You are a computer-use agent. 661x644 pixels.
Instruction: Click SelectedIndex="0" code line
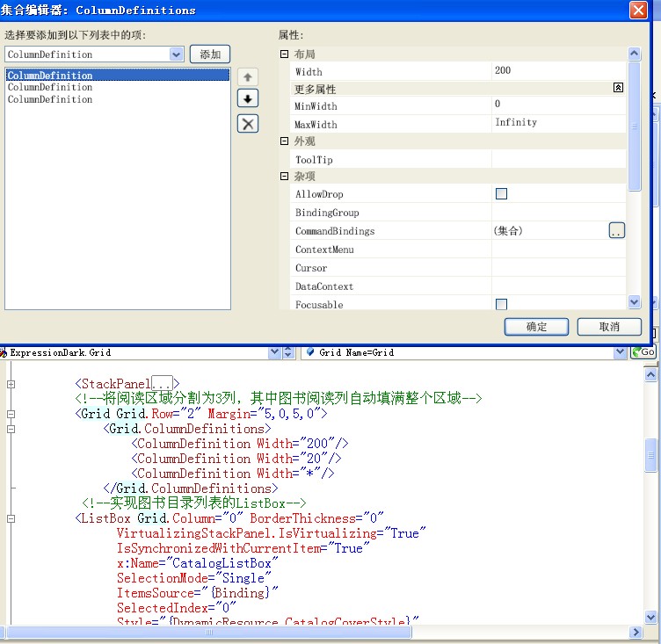(177, 608)
